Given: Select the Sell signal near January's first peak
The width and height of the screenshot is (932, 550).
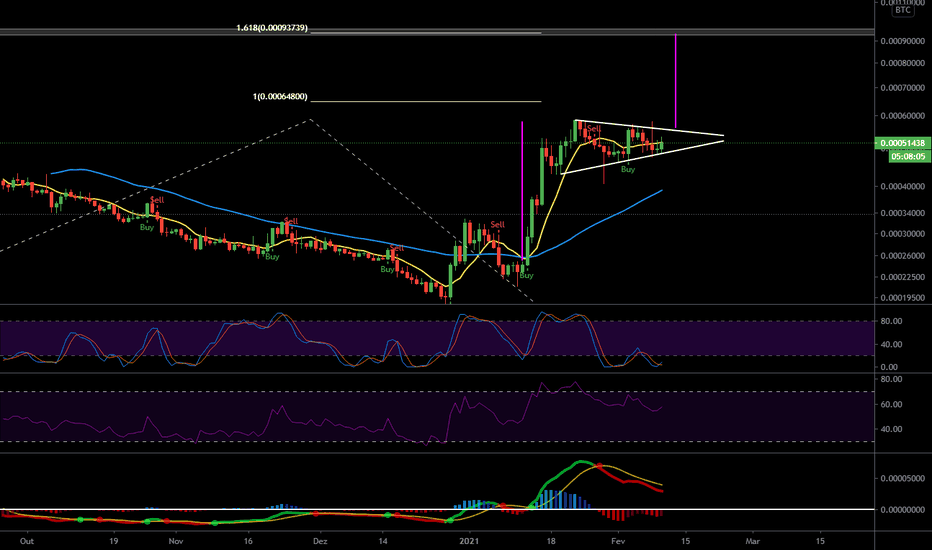Looking at the screenshot, I should (x=498, y=224).
